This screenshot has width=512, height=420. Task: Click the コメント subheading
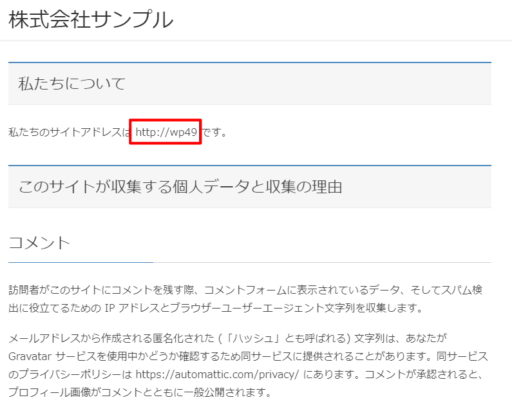(x=39, y=243)
